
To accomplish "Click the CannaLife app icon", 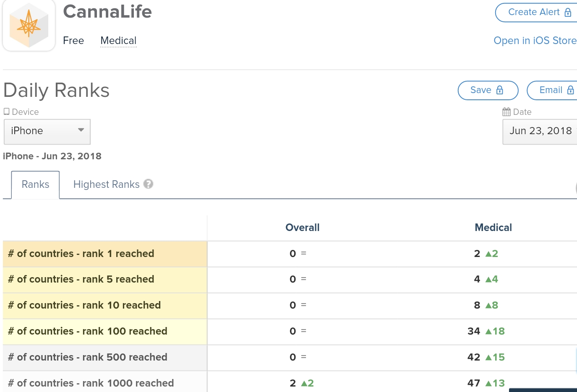I will 29,26.
